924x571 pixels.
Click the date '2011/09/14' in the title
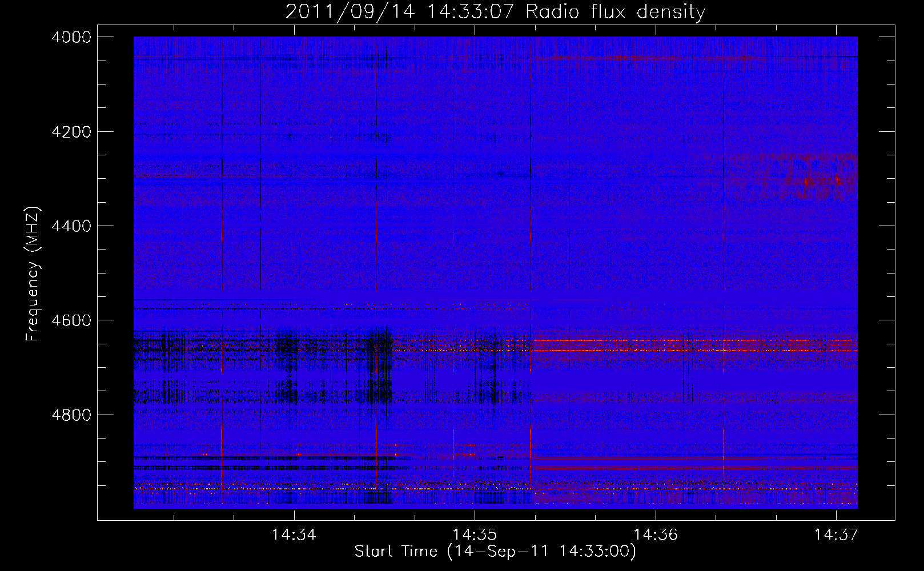pyautogui.click(x=350, y=12)
